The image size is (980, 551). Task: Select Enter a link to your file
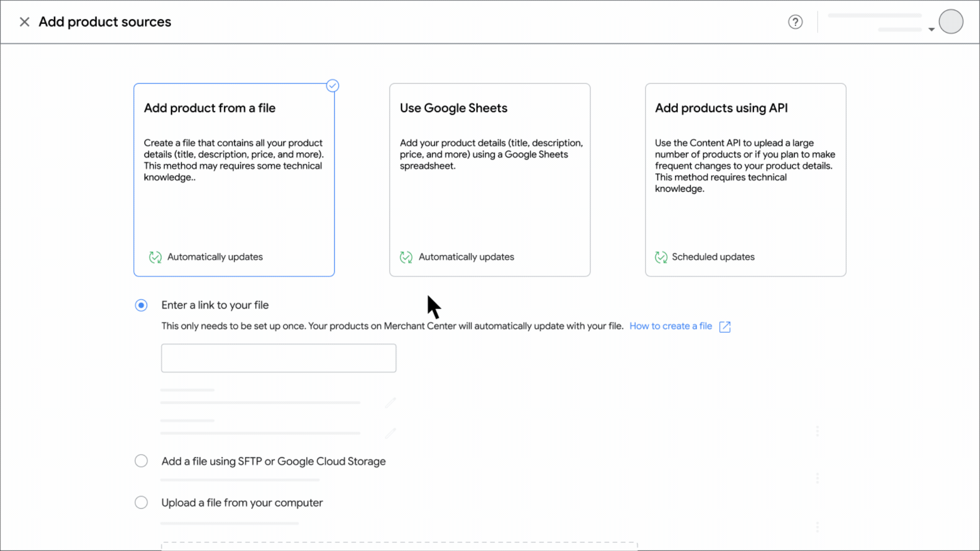pos(141,305)
